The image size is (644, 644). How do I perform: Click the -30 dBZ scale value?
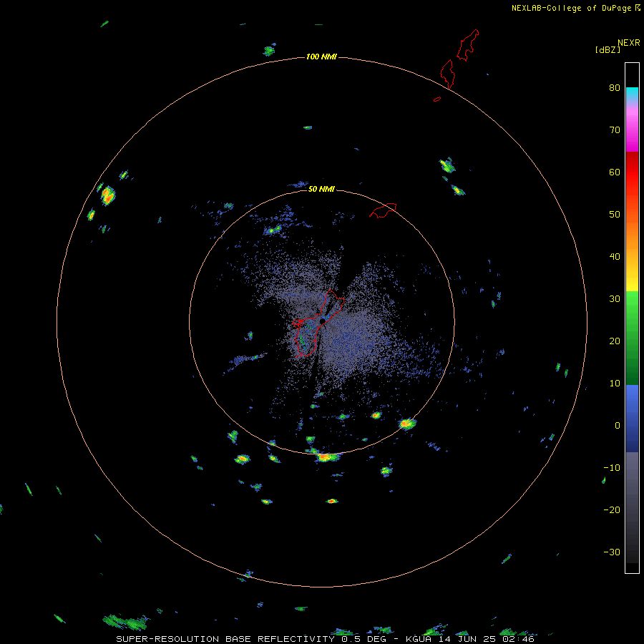pyautogui.click(x=612, y=552)
